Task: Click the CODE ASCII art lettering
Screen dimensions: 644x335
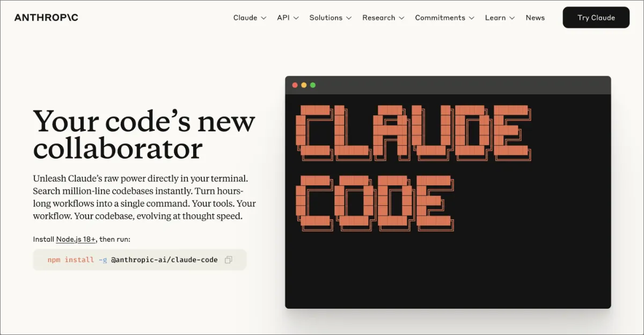Action: (374, 203)
